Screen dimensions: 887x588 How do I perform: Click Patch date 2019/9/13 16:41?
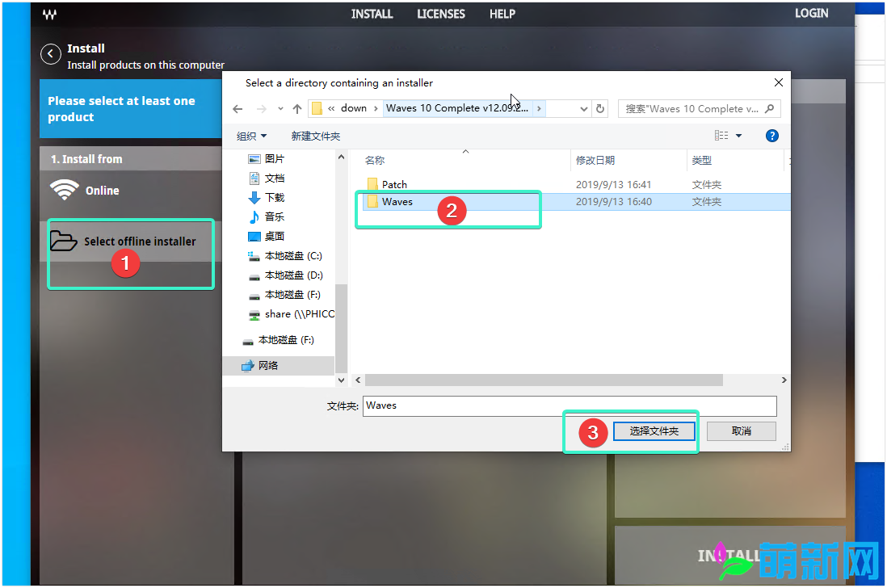click(613, 184)
